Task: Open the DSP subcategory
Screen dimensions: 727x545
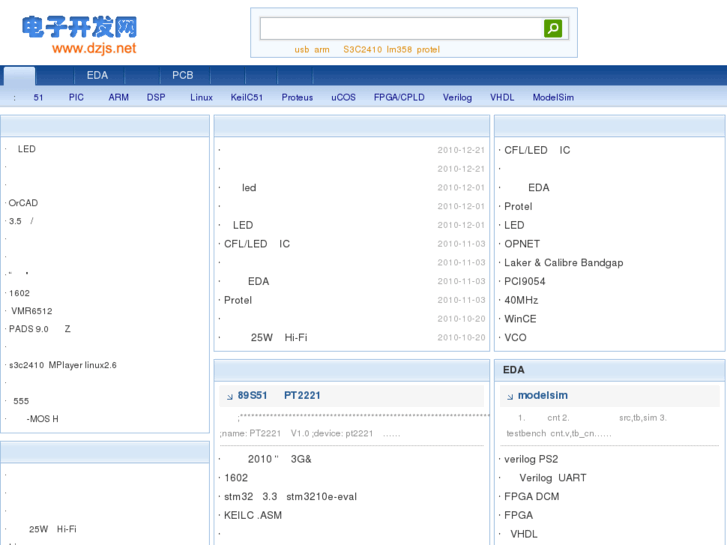Action: [x=156, y=97]
